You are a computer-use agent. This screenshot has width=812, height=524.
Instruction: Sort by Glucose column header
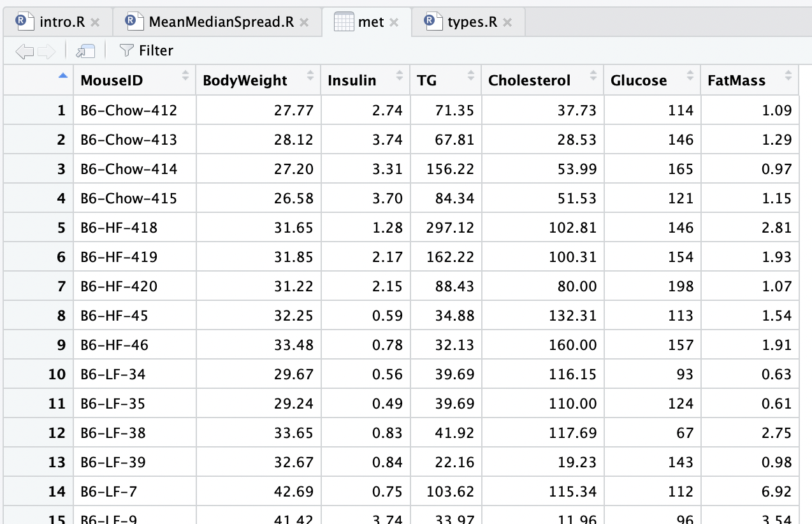[652, 80]
